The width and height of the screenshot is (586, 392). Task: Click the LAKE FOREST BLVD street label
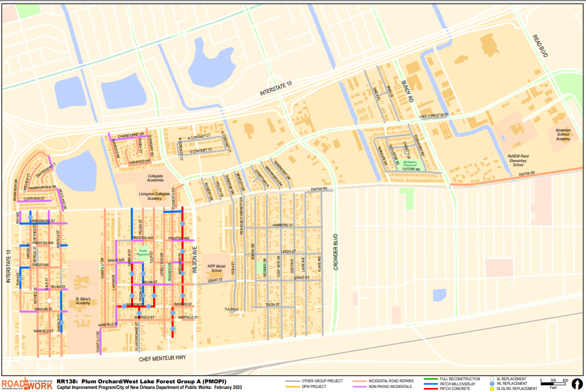[434, 116]
